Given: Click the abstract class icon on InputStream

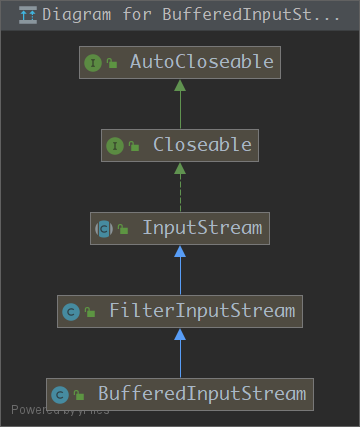Looking at the screenshot, I should [104, 229].
